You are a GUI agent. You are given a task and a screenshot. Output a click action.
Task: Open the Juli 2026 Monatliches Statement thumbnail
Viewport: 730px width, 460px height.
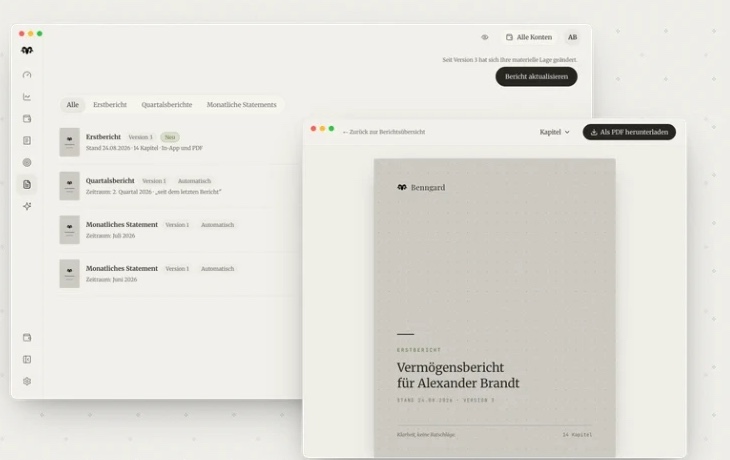pos(69,230)
